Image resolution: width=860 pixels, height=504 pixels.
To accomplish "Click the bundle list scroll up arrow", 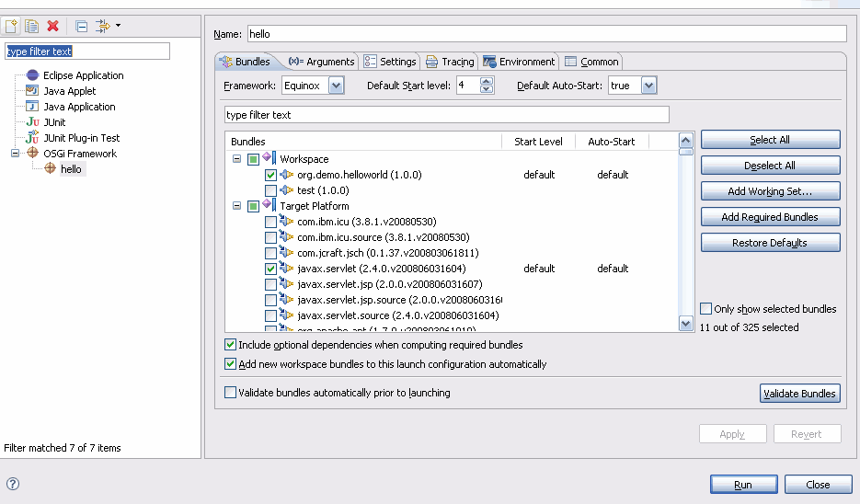I will (x=685, y=141).
